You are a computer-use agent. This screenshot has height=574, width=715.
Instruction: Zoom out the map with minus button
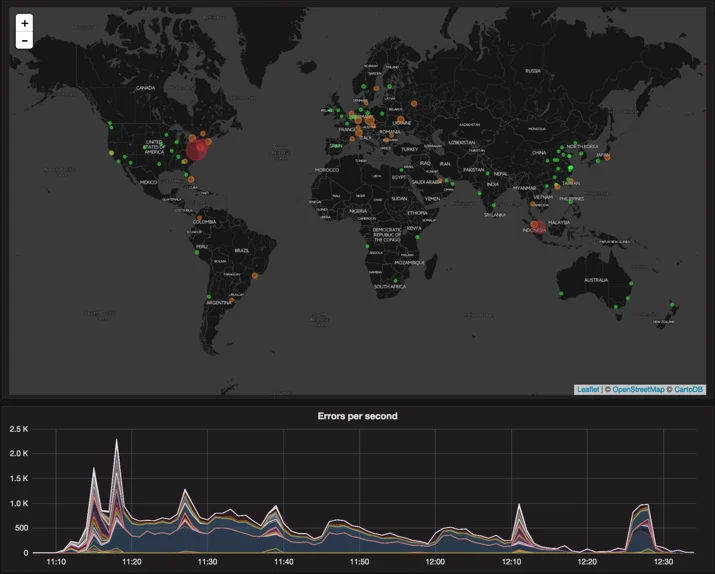click(25, 41)
